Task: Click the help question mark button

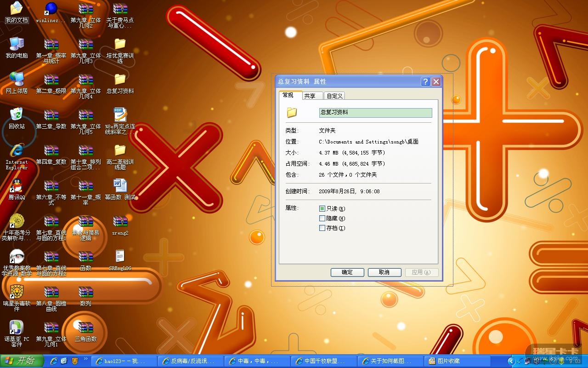Action: click(x=425, y=82)
